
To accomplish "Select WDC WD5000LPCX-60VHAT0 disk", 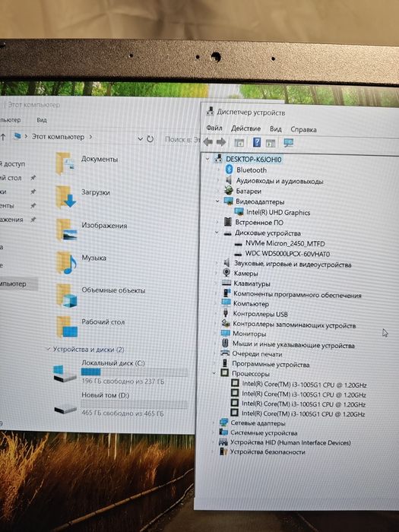I will click(287, 254).
